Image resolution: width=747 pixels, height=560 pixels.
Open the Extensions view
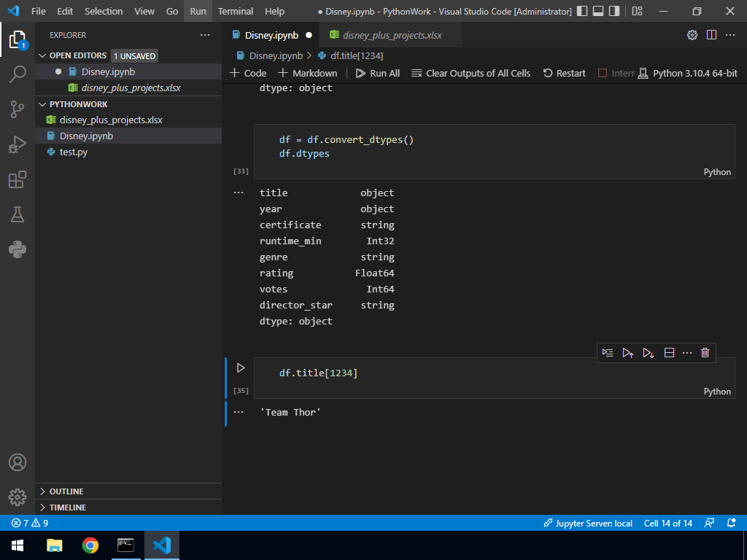point(18,179)
